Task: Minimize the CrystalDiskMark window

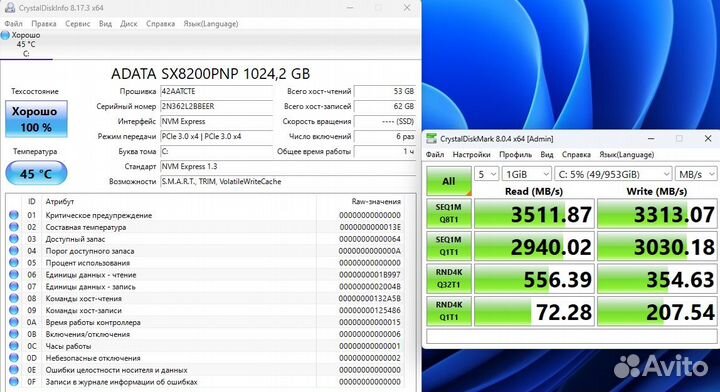Action: tap(651, 138)
